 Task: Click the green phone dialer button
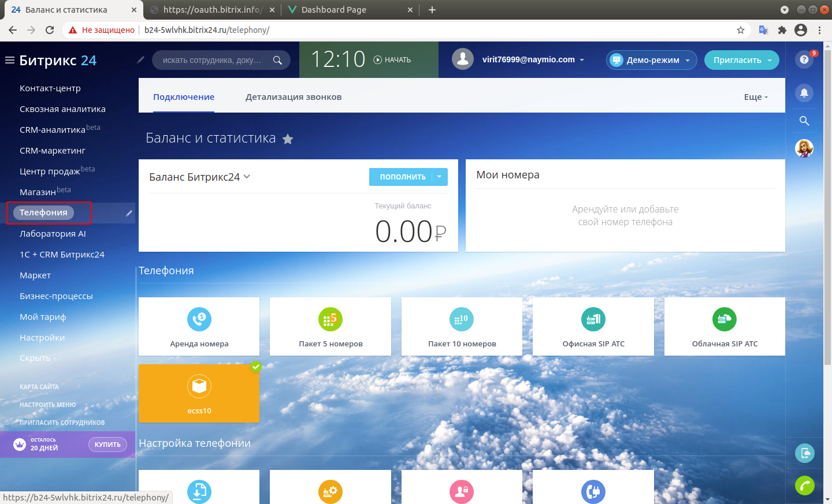(805, 486)
